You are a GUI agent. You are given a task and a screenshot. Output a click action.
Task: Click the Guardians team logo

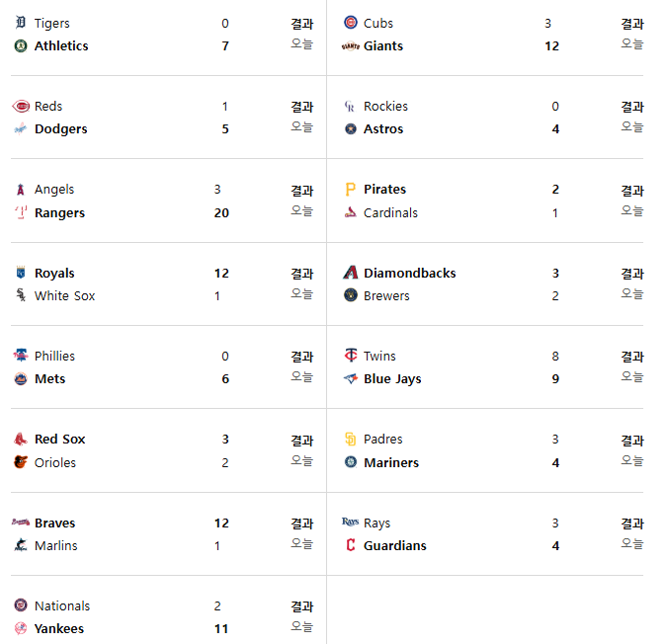(350, 545)
